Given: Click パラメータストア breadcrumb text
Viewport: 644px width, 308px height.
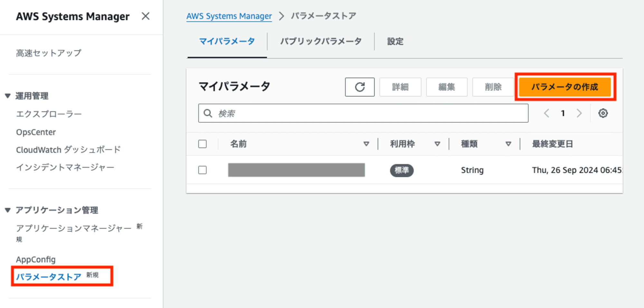Looking at the screenshot, I should tap(323, 16).
